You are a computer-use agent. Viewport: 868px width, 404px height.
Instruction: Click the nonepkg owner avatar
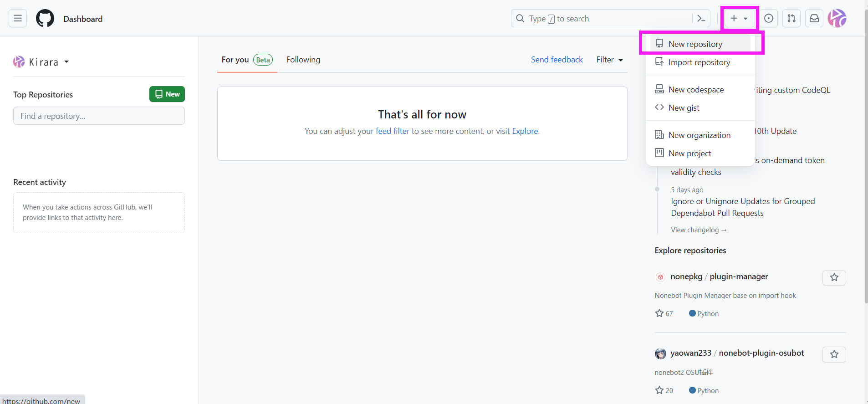tap(660, 277)
